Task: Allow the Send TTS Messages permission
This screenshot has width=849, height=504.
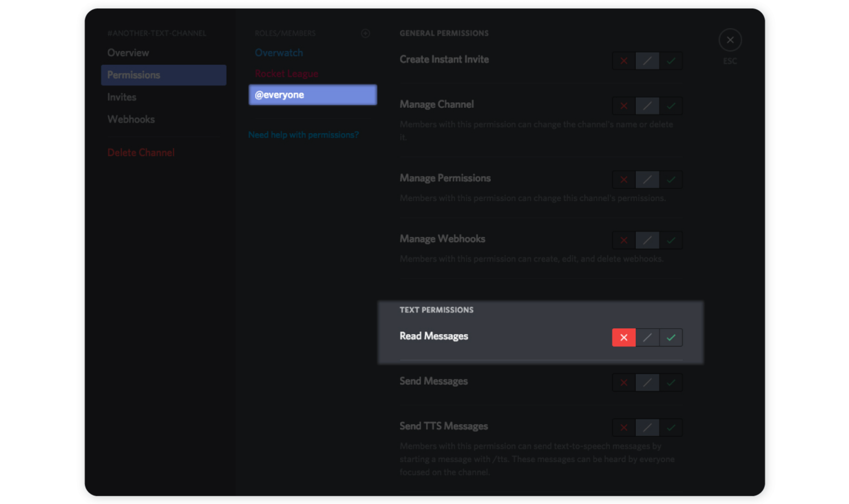Action: tap(671, 427)
